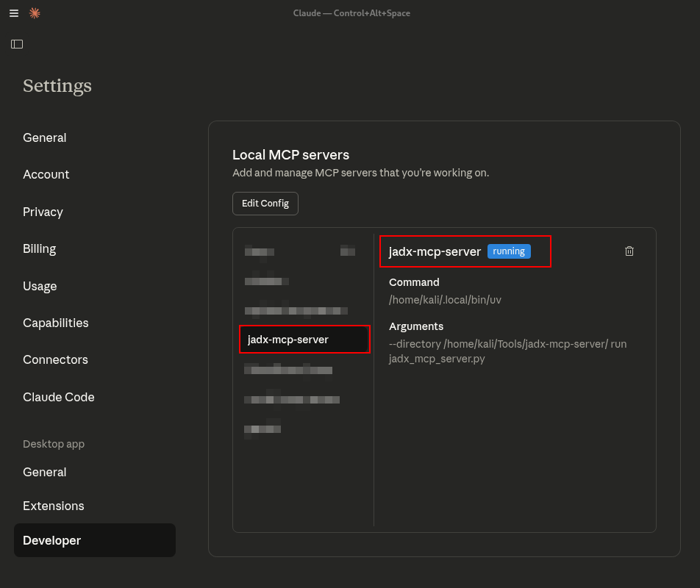This screenshot has height=588, width=700.
Task: Go to the Extensions section
Action: pos(54,506)
